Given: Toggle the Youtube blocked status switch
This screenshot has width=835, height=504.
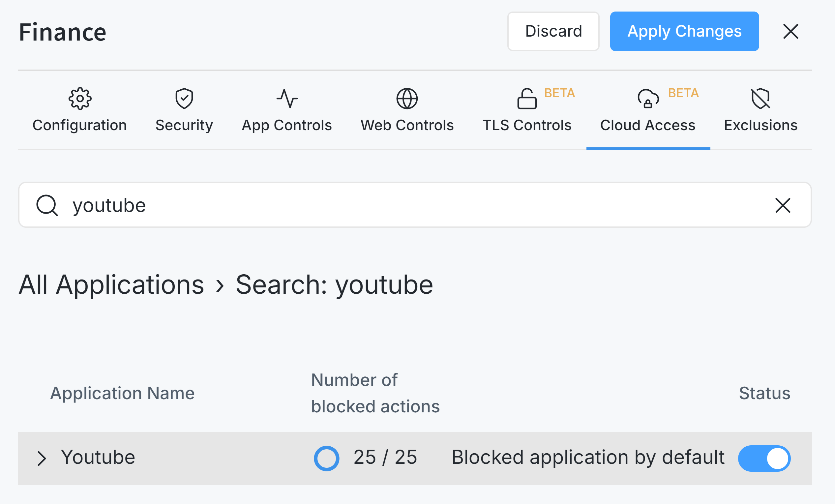Looking at the screenshot, I should [764, 459].
